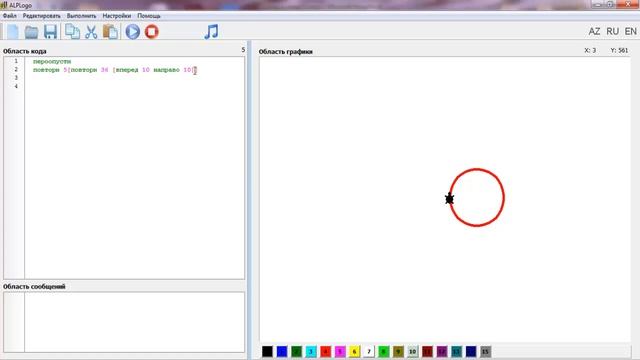Click the Область сообщений heading

[34, 287]
